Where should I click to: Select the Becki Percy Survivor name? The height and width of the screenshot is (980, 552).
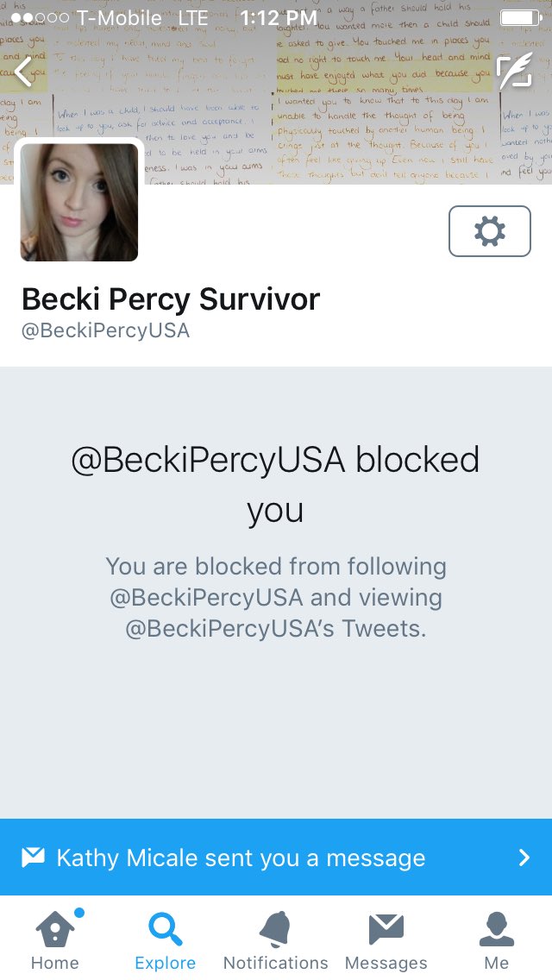pyautogui.click(x=171, y=298)
